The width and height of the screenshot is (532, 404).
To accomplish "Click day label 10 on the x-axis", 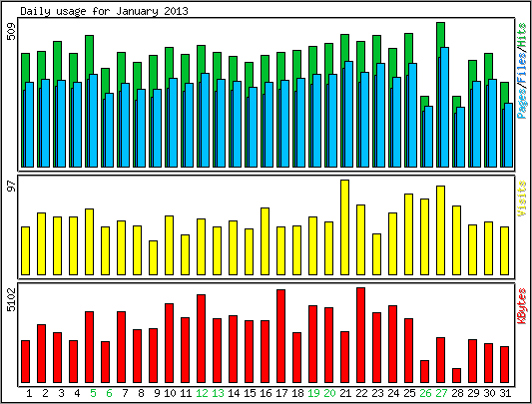I will [170, 393].
